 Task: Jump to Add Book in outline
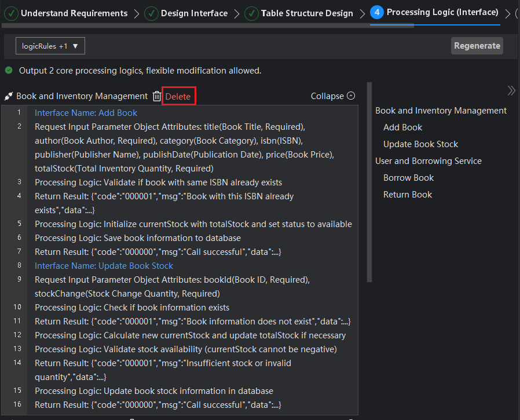point(402,127)
